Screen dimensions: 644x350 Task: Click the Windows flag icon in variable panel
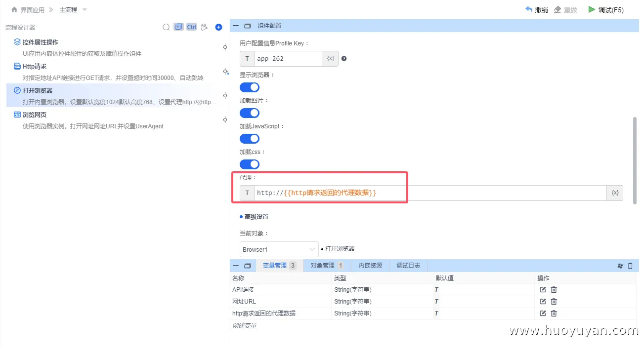620,266
